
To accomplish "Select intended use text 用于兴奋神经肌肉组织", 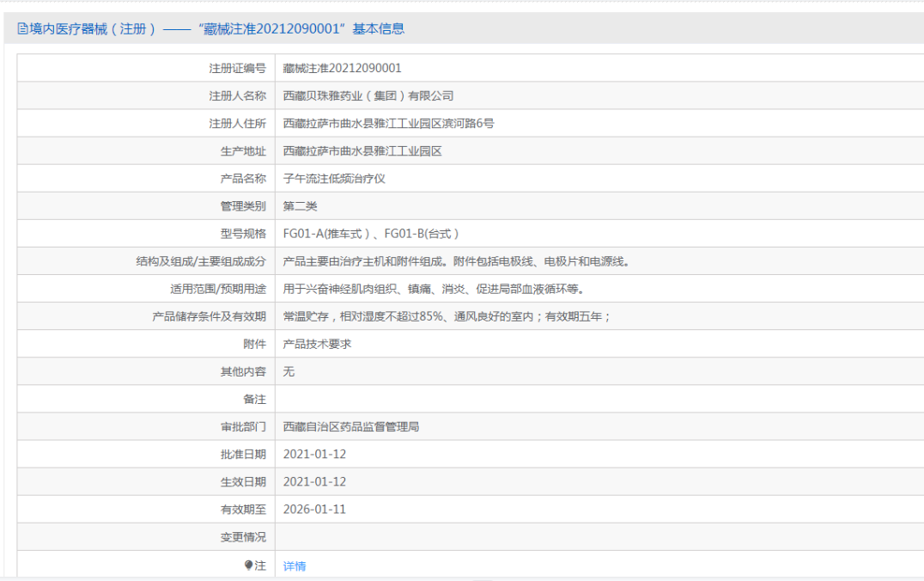I will click(434, 289).
